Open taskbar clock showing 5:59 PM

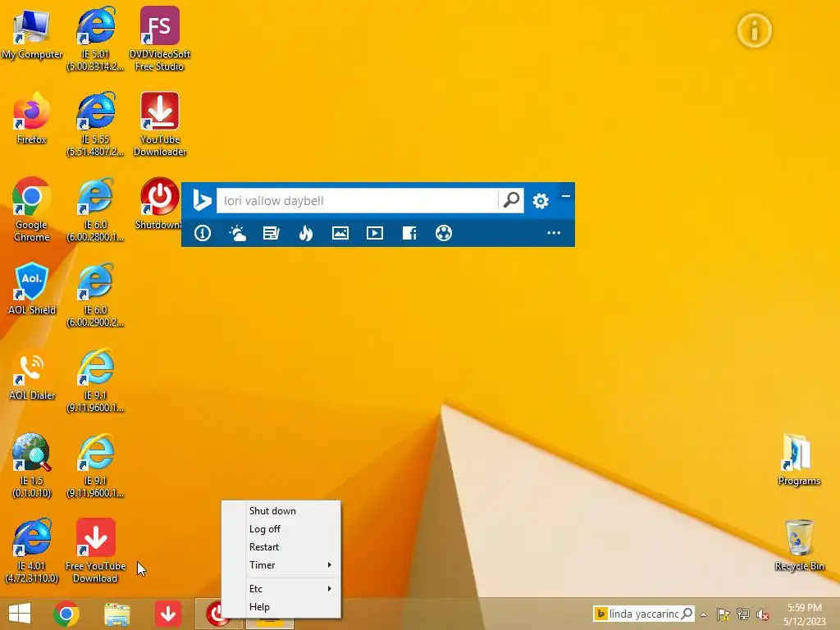[805, 614]
